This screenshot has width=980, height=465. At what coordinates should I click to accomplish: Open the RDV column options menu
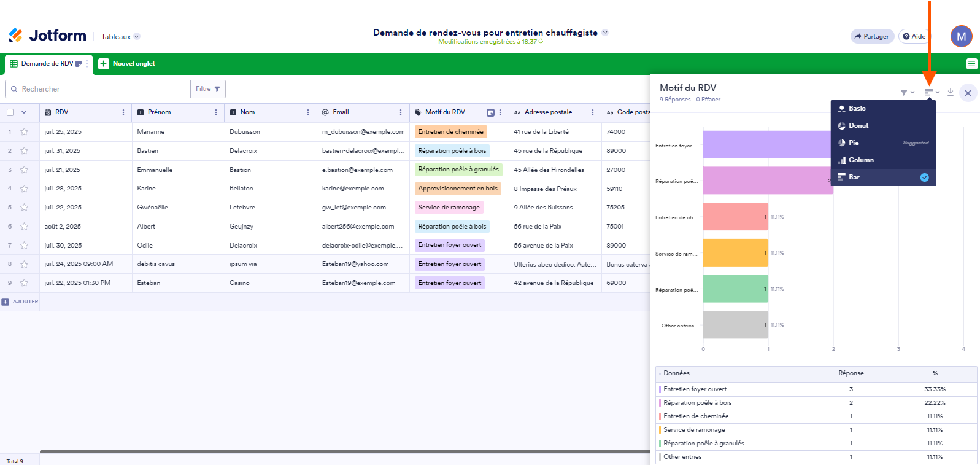[x=123, y=112]
